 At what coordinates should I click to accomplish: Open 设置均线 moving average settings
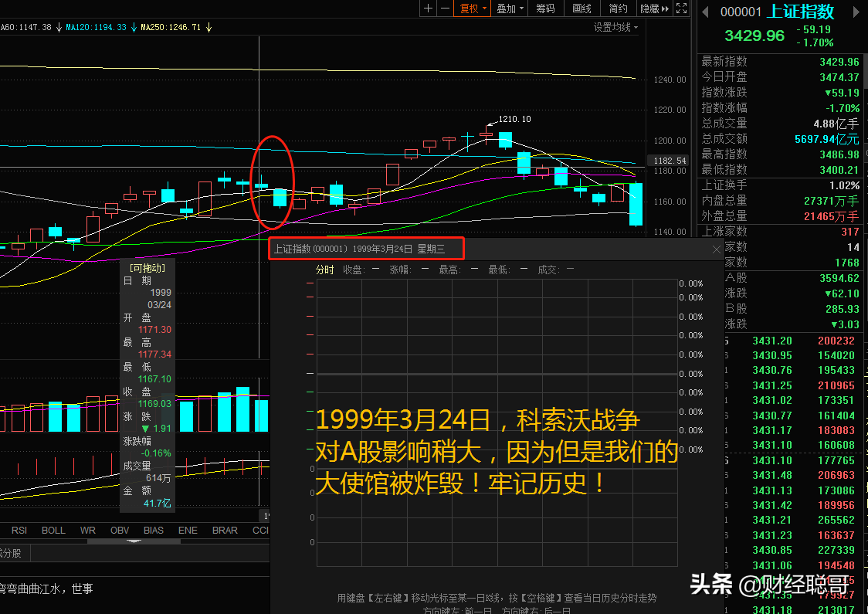pyautogui.click(x=615, y=27)
